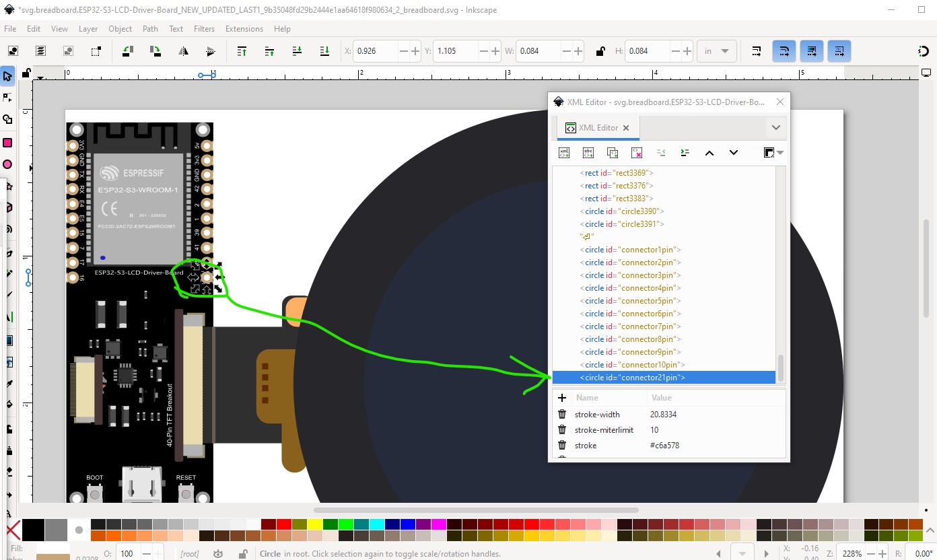Toggle width and height ratio lock

[600, 51]
